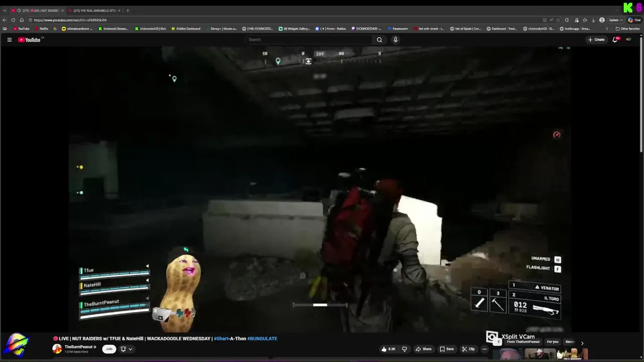Image resolution: width=644 pixels, height=362 pixels.
Task: Reload the page with refresh icon
Action: click(13, 20)
